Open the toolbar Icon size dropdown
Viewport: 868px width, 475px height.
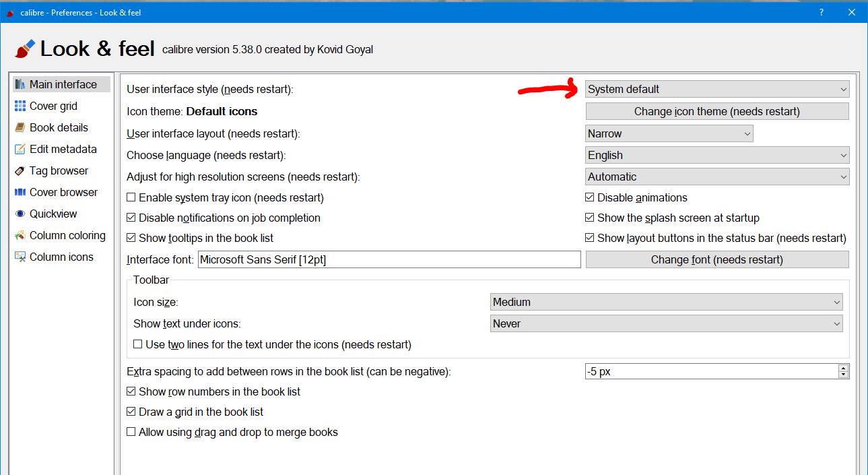point(667,302)
